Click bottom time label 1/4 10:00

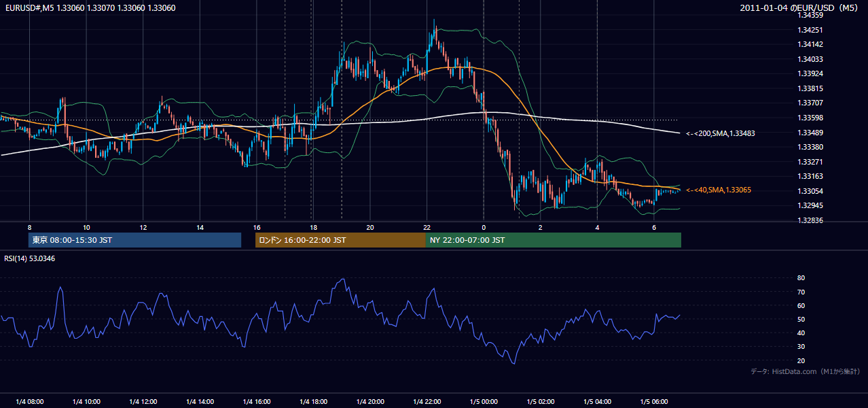click(x=86, y=402)
